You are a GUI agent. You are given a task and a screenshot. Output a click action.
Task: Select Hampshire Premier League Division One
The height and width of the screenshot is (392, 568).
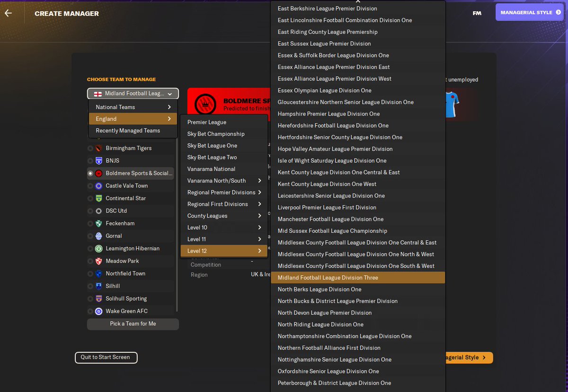(358, 114)
